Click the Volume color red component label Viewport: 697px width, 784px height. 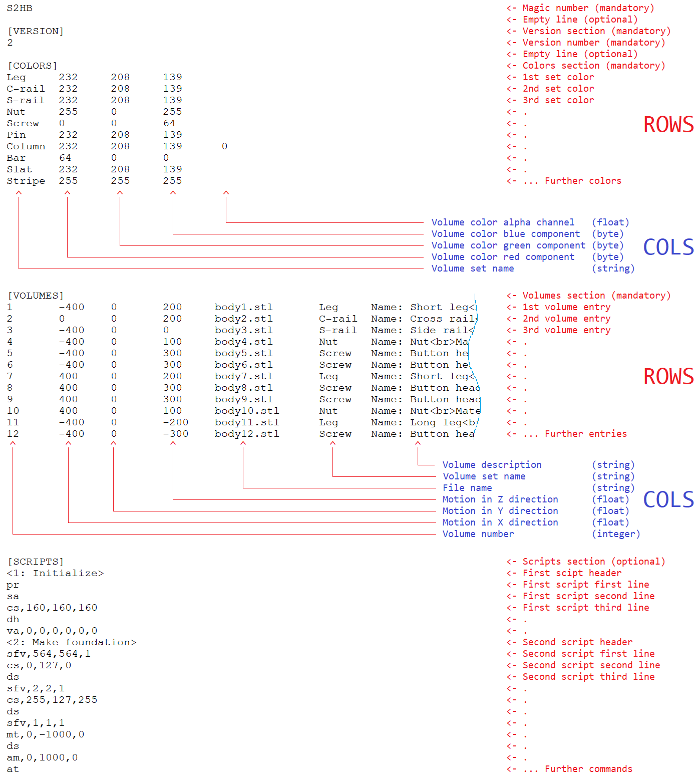tap(503, 257)
